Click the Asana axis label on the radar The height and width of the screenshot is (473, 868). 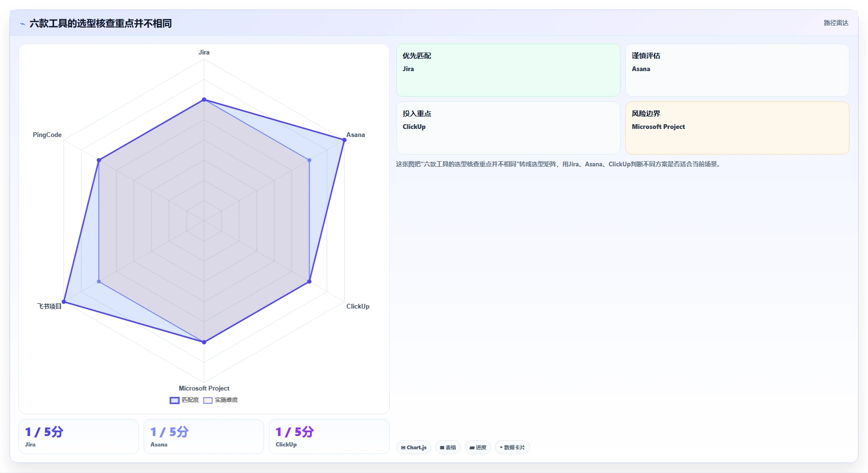point(356,135)
